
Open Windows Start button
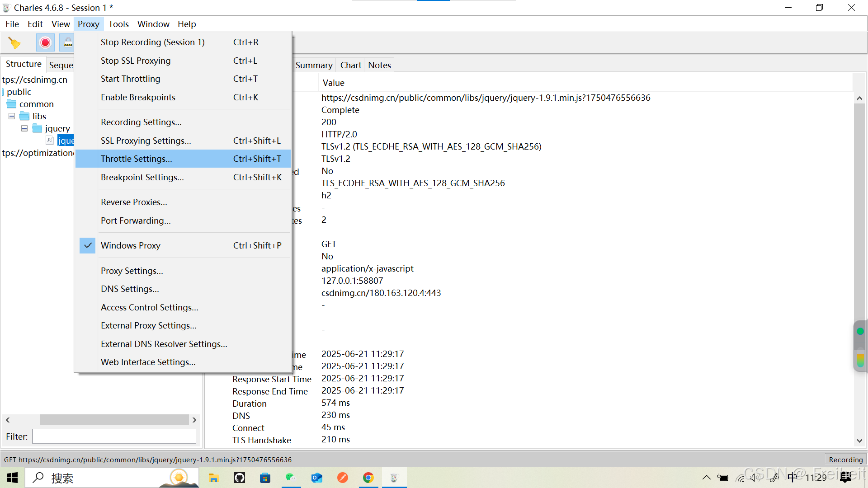(12, 478)
